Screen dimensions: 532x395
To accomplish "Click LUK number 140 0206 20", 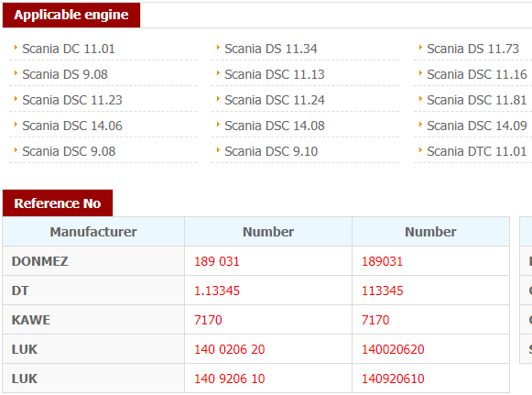I will tap(229, 349).
